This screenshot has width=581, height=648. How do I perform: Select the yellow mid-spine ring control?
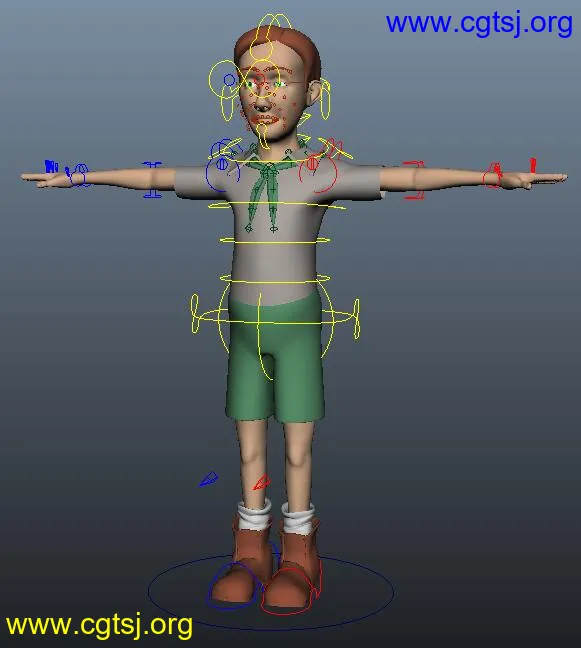275,241
